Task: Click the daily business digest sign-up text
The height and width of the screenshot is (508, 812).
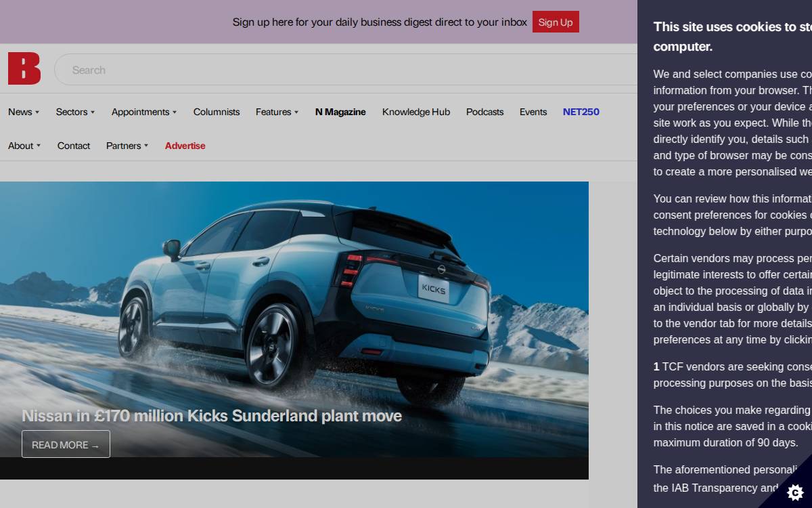Action: pos(380,22)
